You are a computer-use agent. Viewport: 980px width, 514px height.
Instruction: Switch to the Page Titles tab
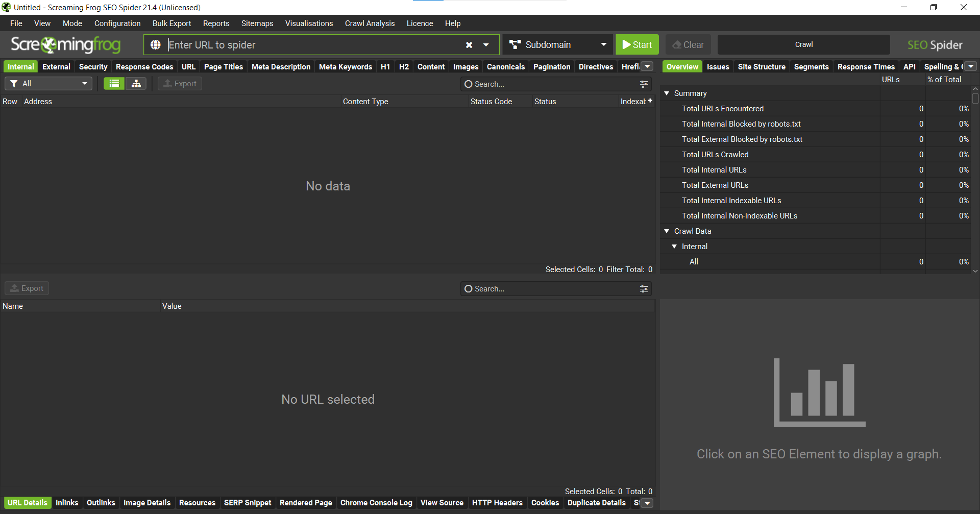(x=224, y=67)
